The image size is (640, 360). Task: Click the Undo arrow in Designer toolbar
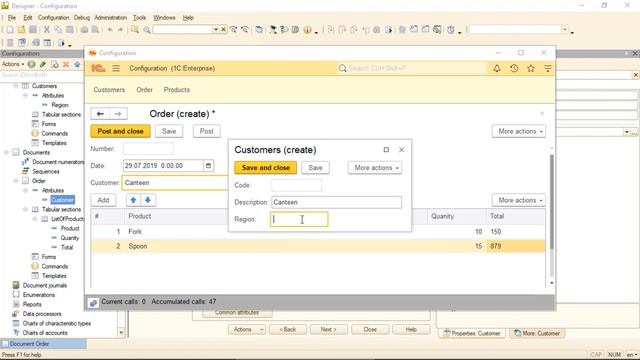(110, 29)
